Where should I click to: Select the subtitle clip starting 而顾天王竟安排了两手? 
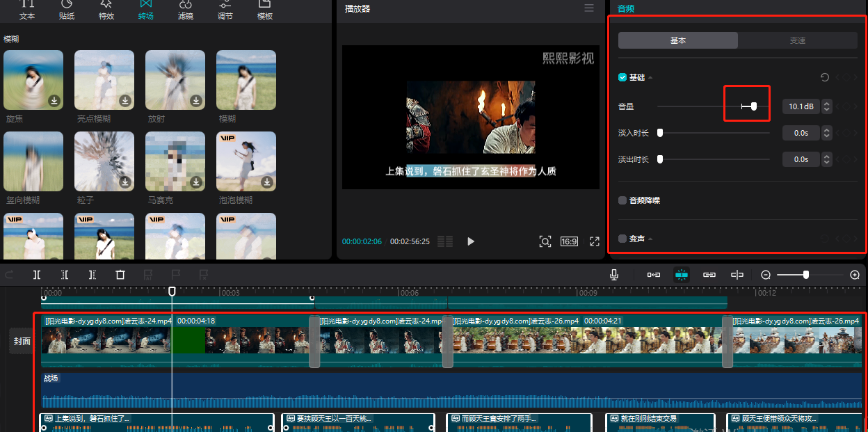coord(519,423)
